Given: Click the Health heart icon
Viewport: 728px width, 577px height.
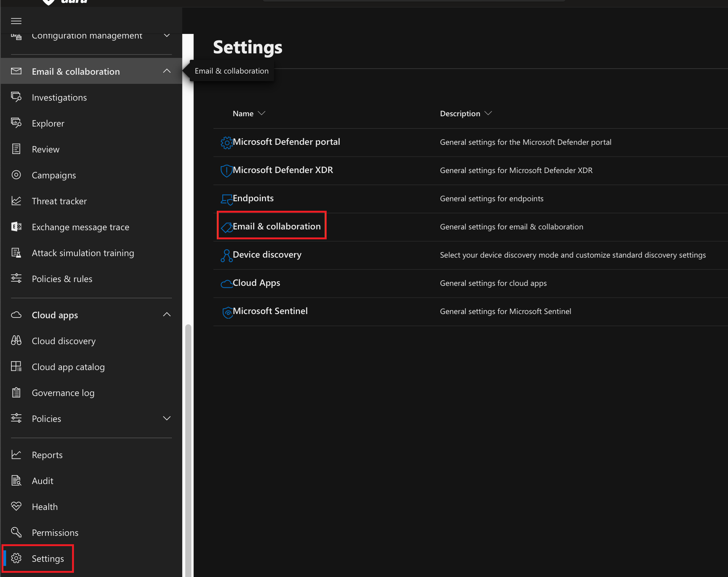Looking at the screenshot, I should pyautogui.click(x=16, y=506).
